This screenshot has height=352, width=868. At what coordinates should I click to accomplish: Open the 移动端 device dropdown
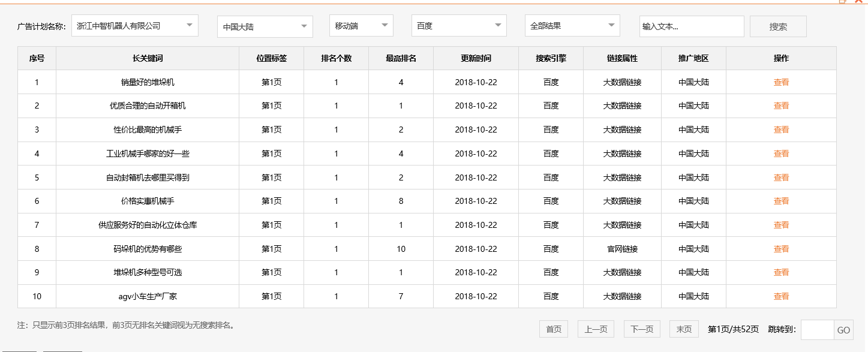tap(361, 26)
